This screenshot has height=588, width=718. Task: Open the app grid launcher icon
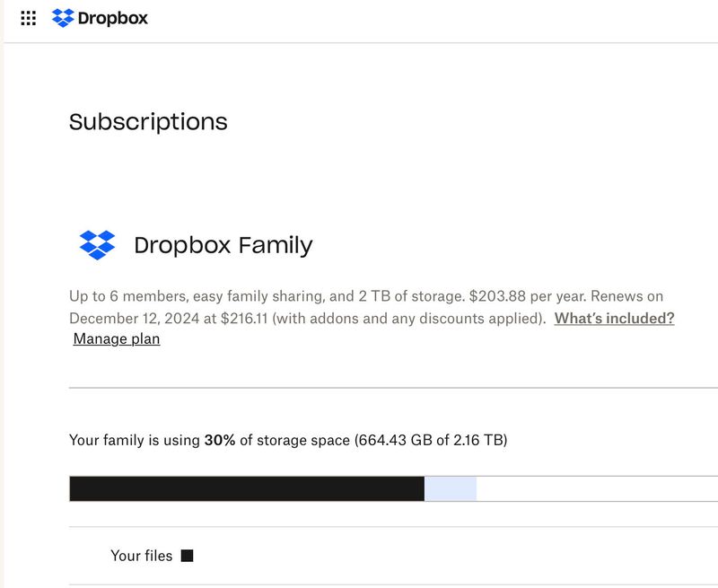[x=28, y=18]
